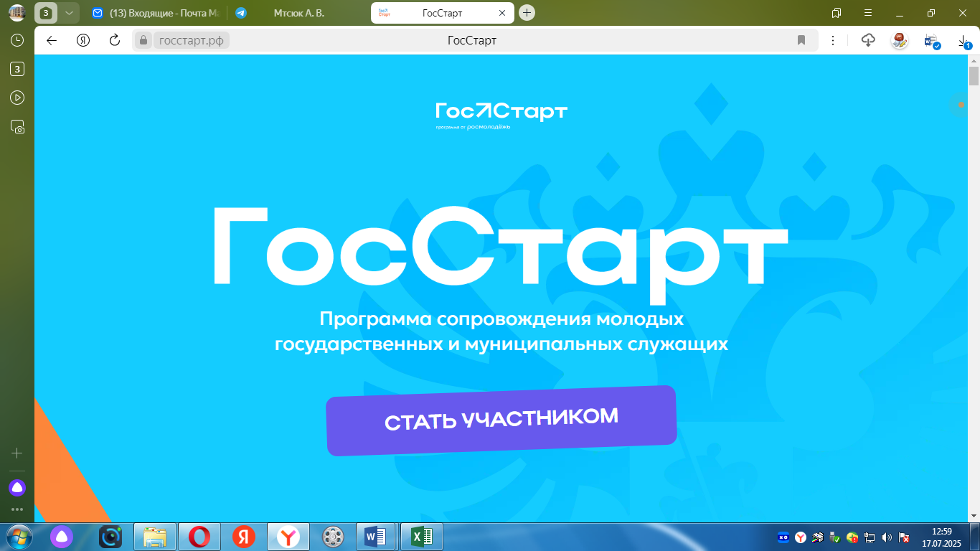Open File Explorer from the taskbar
980x551 pixels.
click(155, 537)
